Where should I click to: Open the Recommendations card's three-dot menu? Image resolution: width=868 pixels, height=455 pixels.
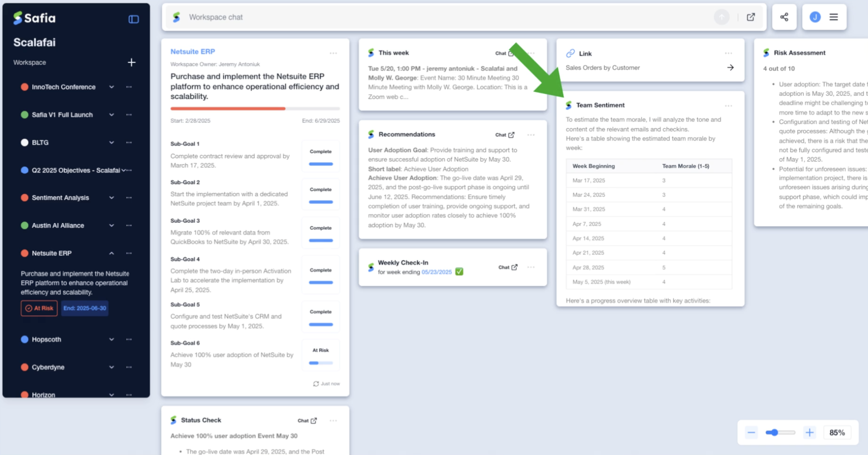click(x=531, y=135)
